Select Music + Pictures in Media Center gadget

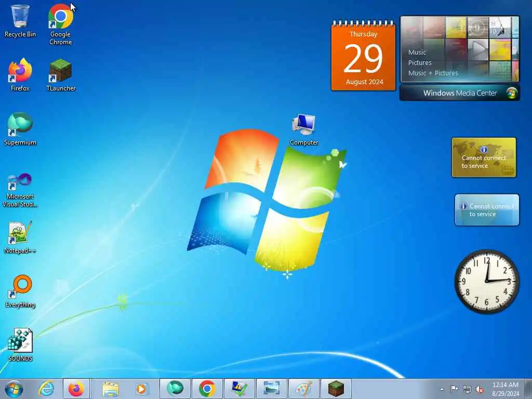(433, 73)
